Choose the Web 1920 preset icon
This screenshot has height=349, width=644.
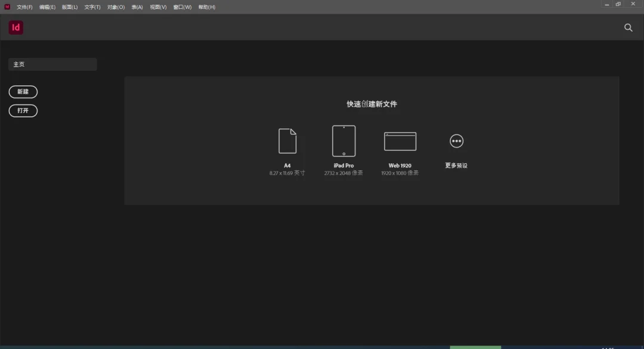pos(400,141)
